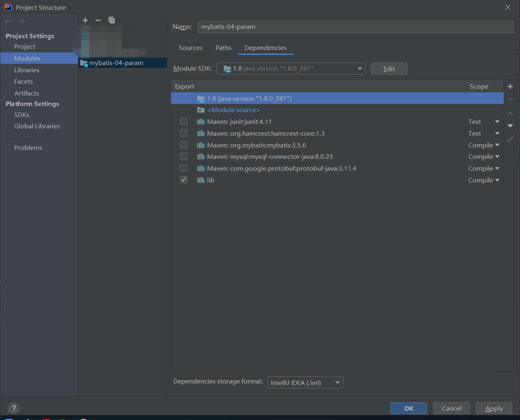The width and height of the screenshot is (520, 420).
Task: Click the remove module minus icon
Action: coord(98,20)
